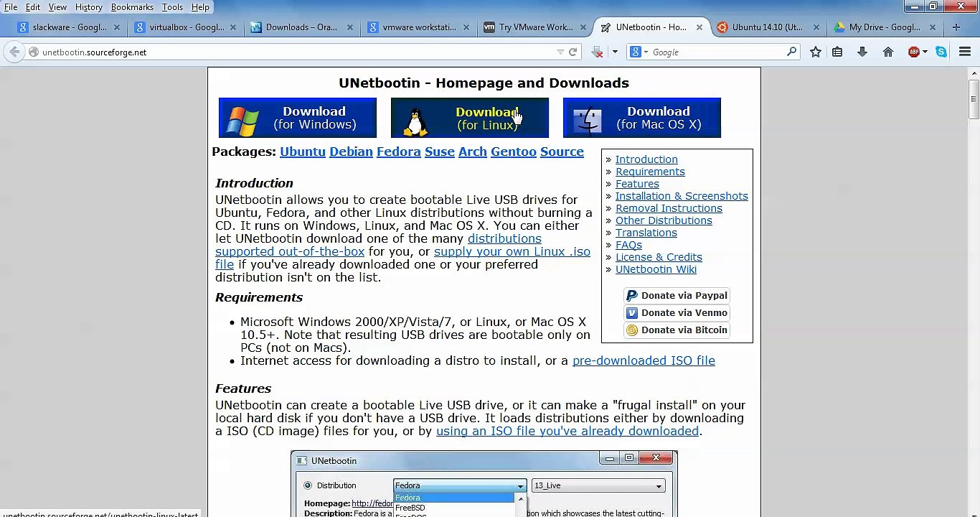The width and height of the screenshot is (980, 517).
Task: Click the search magnifier icon
Action: pyautogui.click(x=791, y=52)
